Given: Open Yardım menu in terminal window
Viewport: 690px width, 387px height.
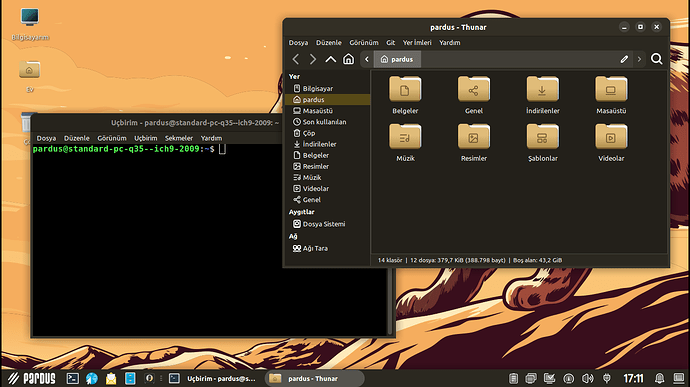Looking at the screenshot, I should pos(211,138).
